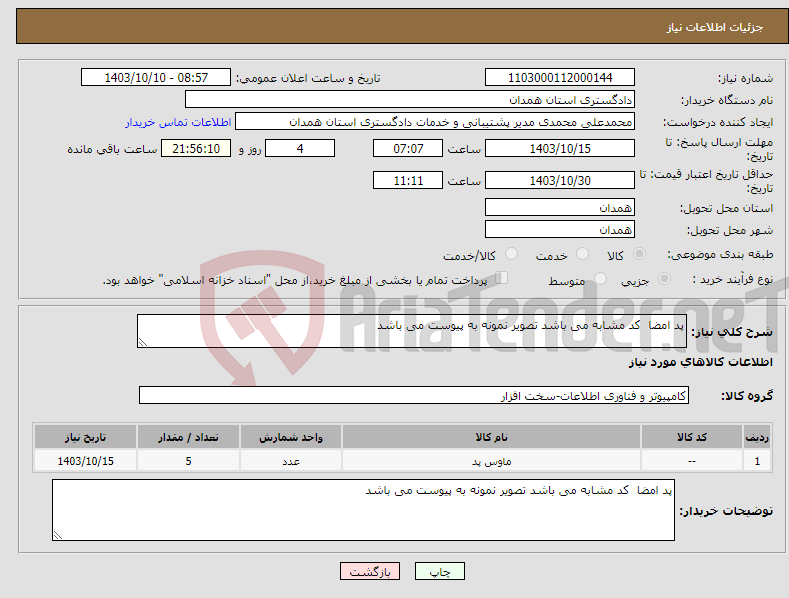Click the resize handle of شرح کلی نیاز box
The image size is (789, 598).
143,342
